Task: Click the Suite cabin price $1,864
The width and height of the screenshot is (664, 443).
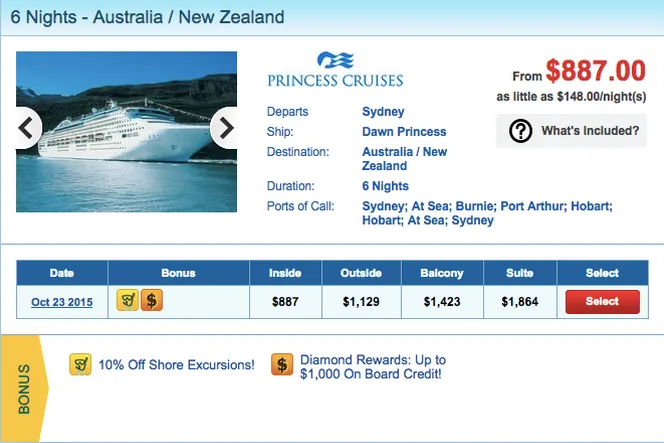Action: 520,302
